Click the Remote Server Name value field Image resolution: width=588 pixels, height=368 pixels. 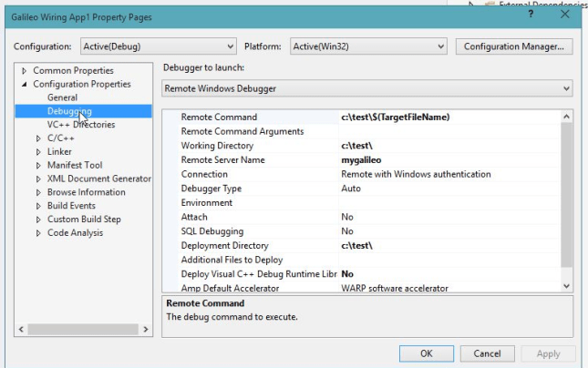tap(447, 159)
